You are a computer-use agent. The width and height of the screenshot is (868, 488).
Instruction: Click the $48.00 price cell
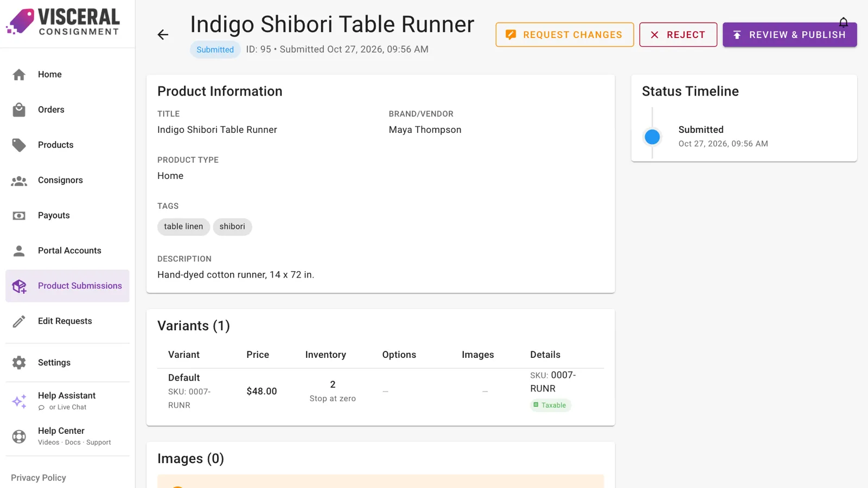click(261, 391)
